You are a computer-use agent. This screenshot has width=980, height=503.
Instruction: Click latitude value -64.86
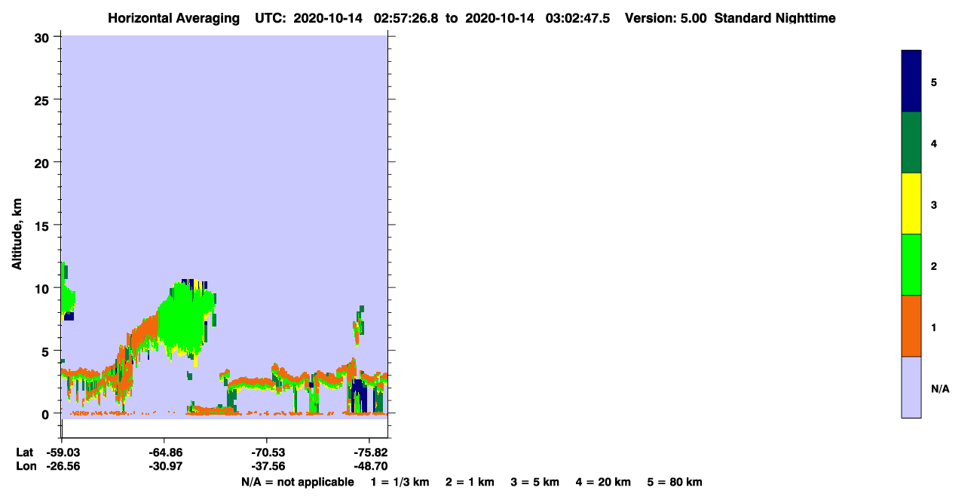[165, 452]
